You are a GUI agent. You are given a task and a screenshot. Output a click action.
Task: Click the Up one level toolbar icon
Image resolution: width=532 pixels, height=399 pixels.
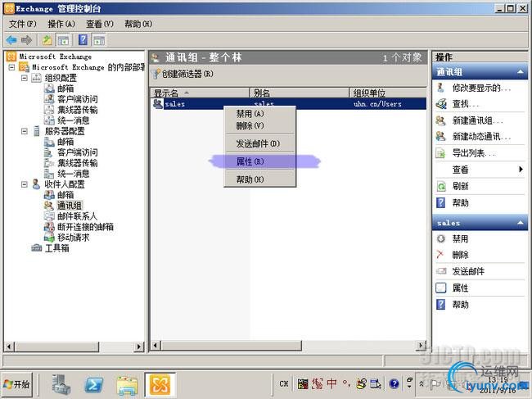47,40
